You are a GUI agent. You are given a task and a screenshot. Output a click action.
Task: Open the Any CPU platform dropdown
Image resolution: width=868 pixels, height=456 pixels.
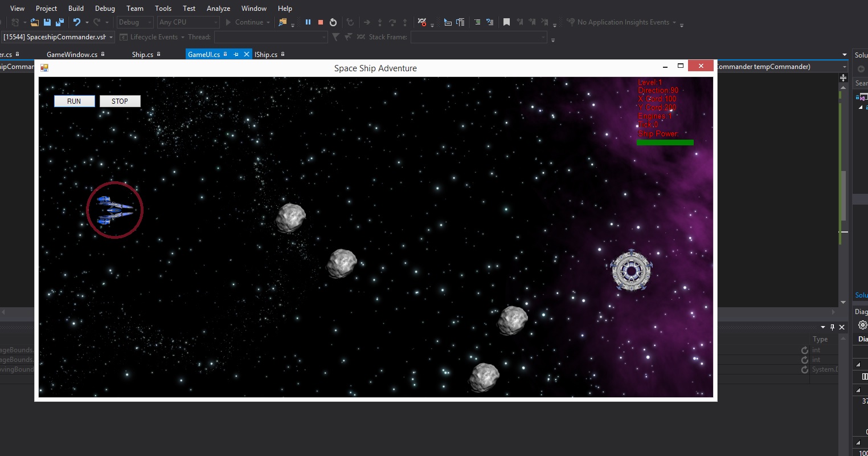188,22
